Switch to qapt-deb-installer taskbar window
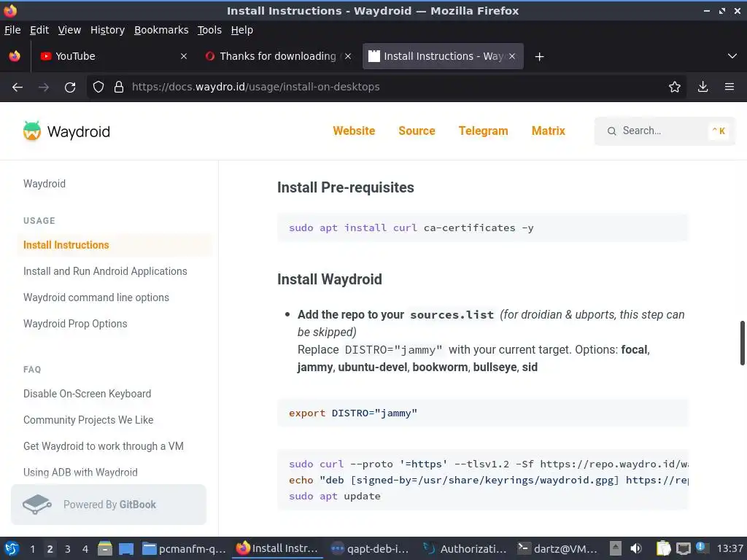This screenshot has width=747, height=560. (x=370, y=549)
